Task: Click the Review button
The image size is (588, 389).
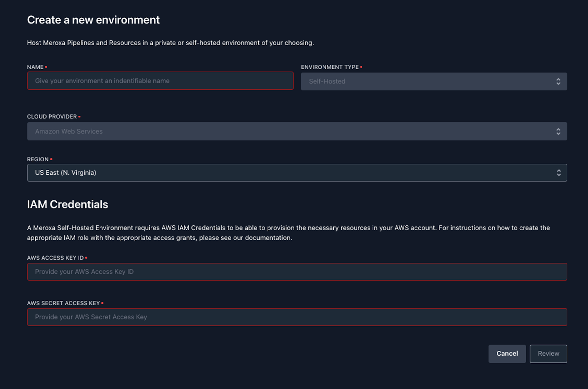Action: 548,353
